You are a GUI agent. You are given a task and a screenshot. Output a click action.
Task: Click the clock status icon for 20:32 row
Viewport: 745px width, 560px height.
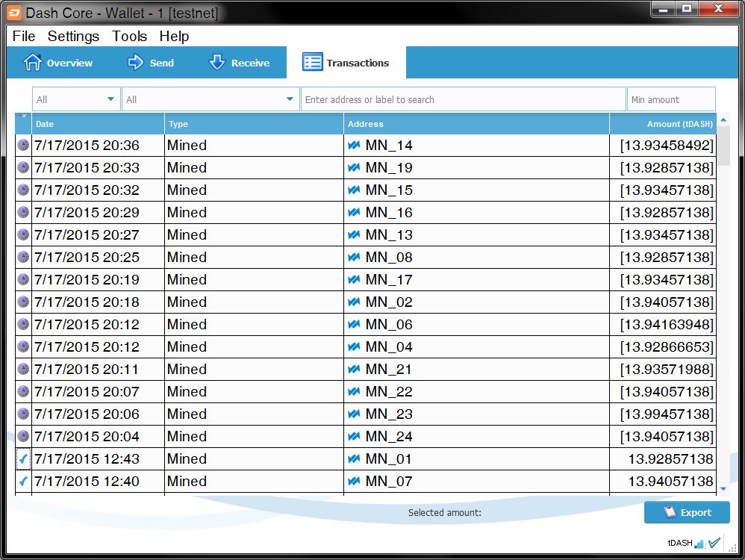23,190
